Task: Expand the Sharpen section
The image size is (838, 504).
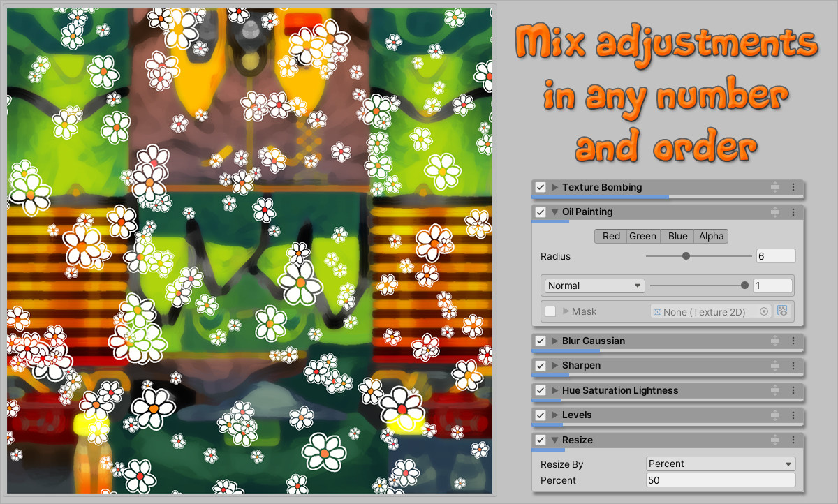Action: 555,366
